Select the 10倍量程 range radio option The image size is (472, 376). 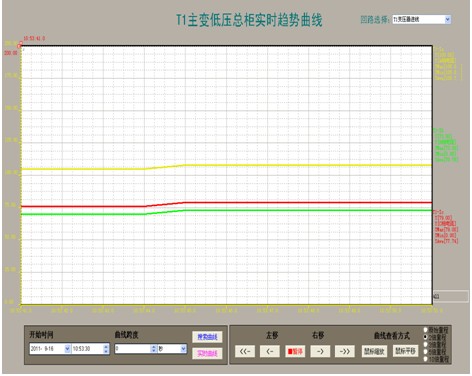(425, 359)
